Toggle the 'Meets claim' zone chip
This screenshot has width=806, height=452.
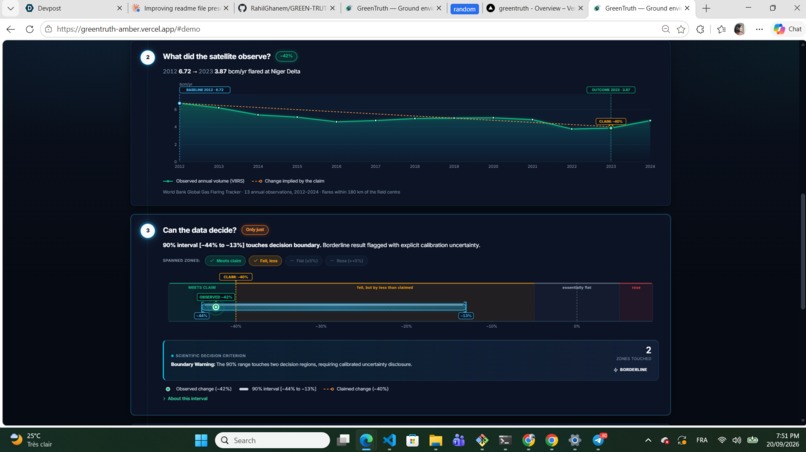point(225,261)
